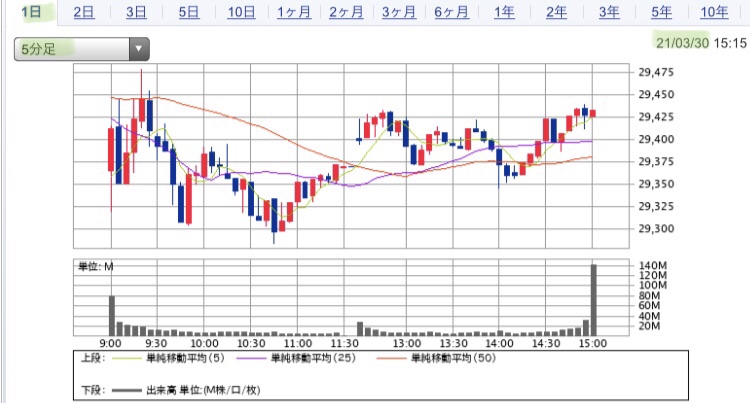The width and height of the screenshot is (750, 403).
Task: Switch to the 2日 period tab
Action: click(84, 12)
